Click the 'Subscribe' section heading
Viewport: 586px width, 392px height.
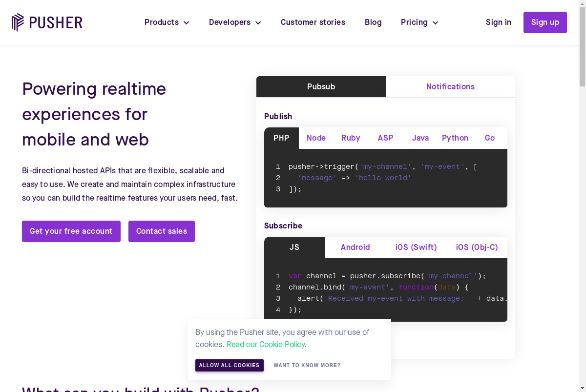click(x=283, y=226)
